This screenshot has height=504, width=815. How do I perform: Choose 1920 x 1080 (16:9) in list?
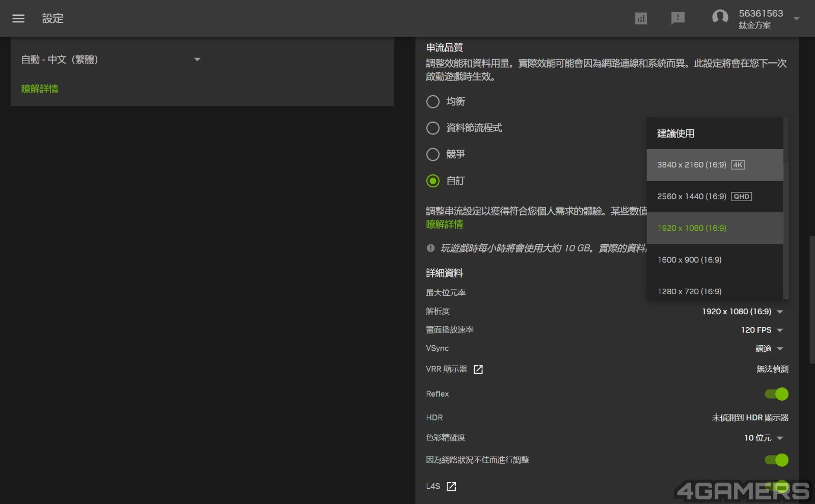tap(715, 228)
